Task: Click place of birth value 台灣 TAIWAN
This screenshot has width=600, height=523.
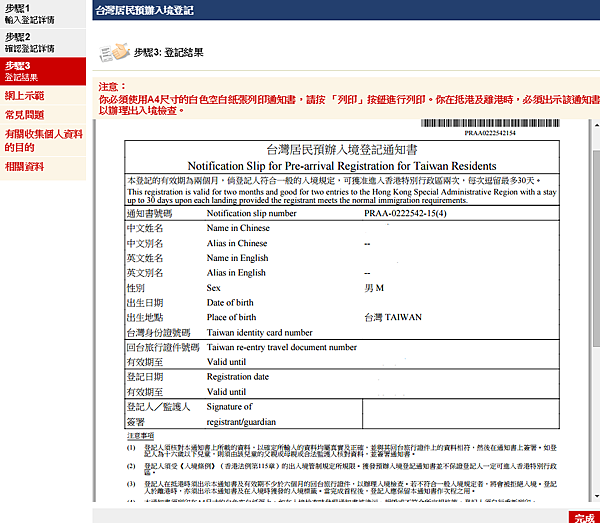Action: pos(393,318)
